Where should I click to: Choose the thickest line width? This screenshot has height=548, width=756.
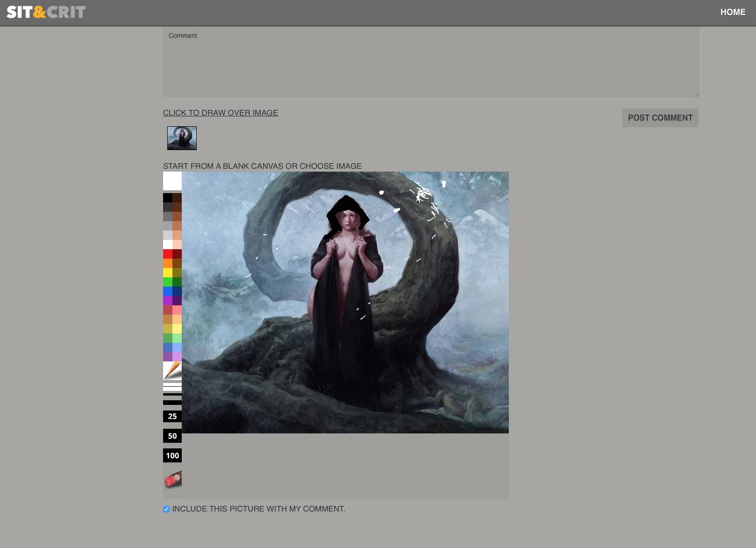click(172, 402)
